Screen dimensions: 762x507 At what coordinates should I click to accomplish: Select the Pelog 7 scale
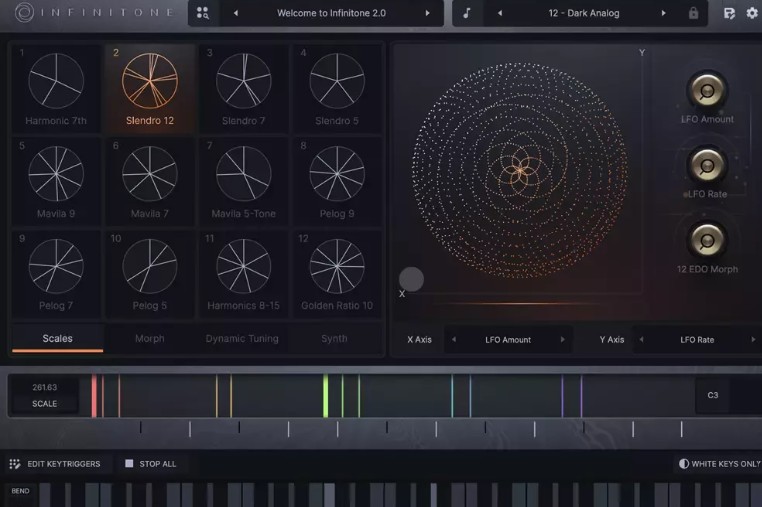coord(56,274)
